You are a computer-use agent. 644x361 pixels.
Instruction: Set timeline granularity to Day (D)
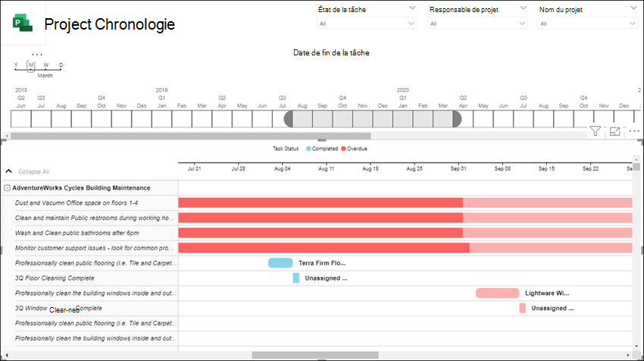click(x=61, y=65)
